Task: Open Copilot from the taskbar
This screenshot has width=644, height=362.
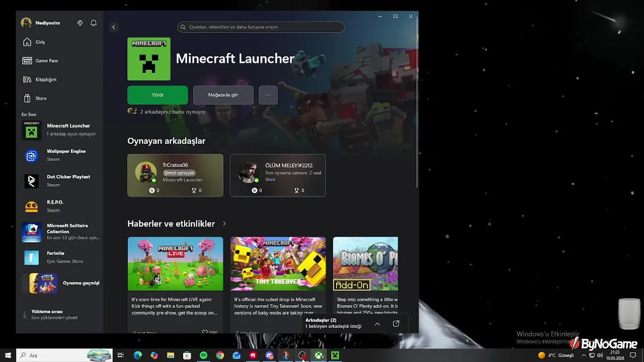Action: pyautogui.click(x=154, y=355)
